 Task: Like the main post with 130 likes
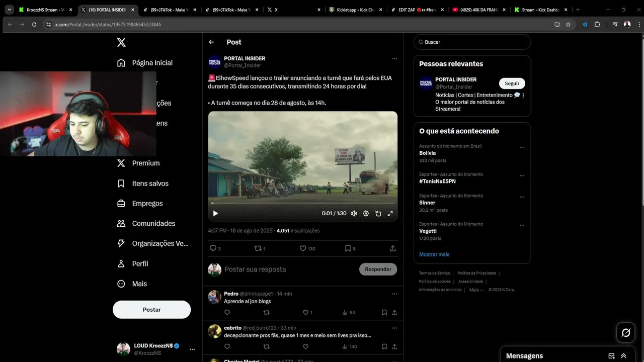pos(303,248)
